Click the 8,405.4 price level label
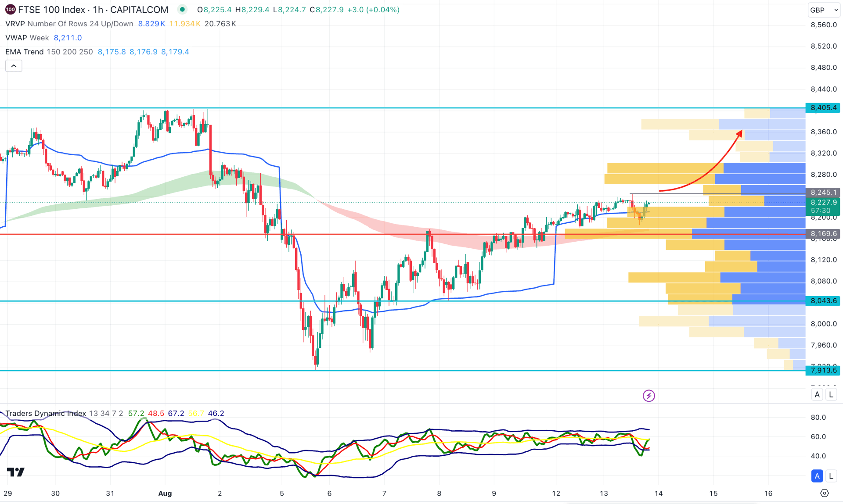This screenshot has height=504, width=843. tap(823, 108)
